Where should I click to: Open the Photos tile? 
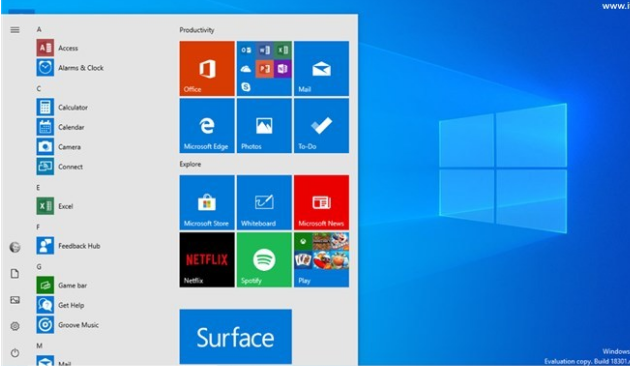[264, 126]
